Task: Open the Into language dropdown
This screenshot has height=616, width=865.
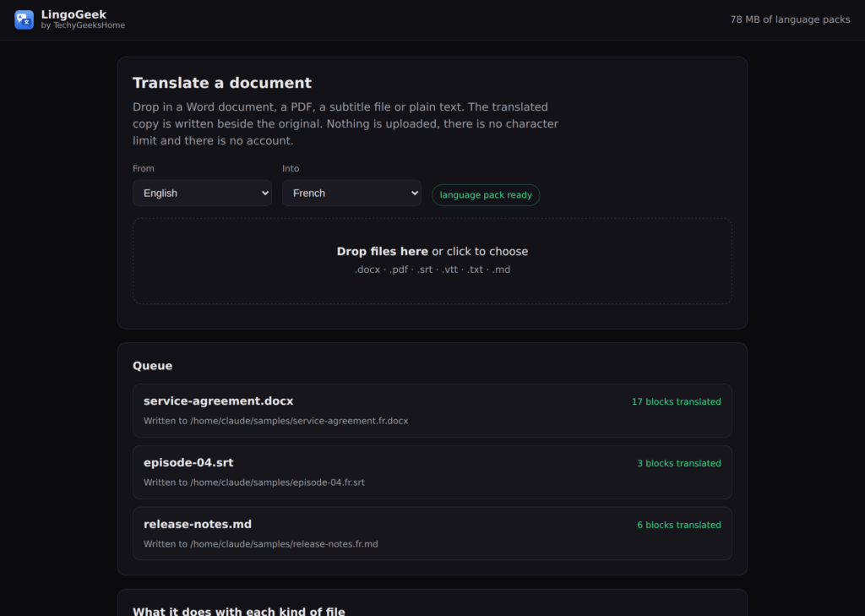Action: pos(351,193)
